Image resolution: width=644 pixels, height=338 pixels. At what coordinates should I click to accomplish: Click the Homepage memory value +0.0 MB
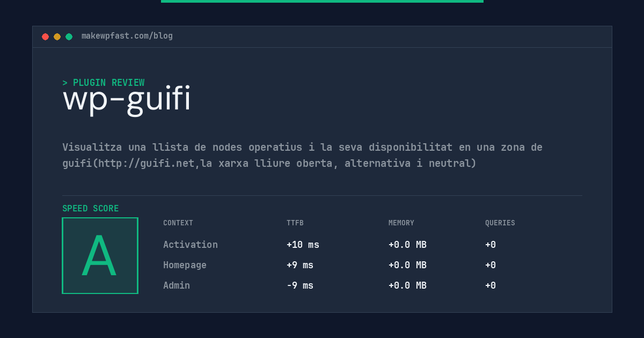tap(407, 265)
